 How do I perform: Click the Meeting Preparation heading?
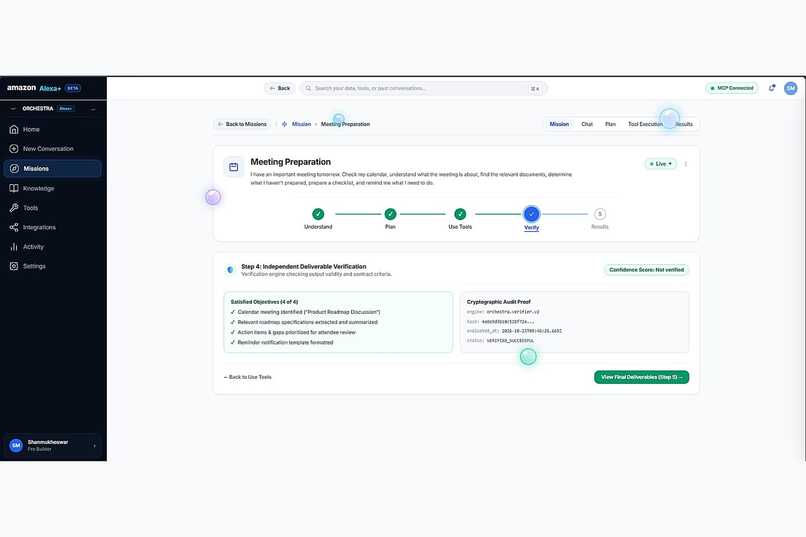(290, 162)
